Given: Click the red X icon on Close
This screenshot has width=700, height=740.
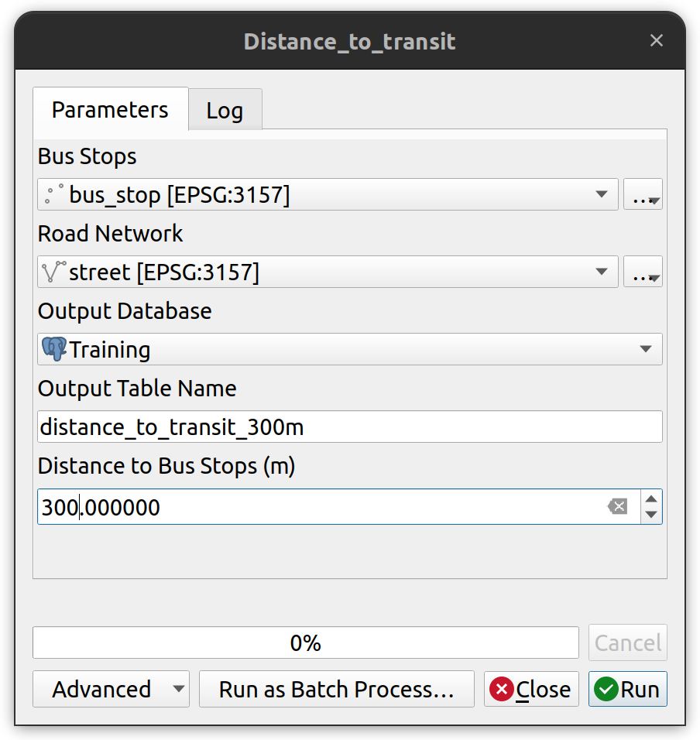Looking at the screenshot, I should point(501,689).
